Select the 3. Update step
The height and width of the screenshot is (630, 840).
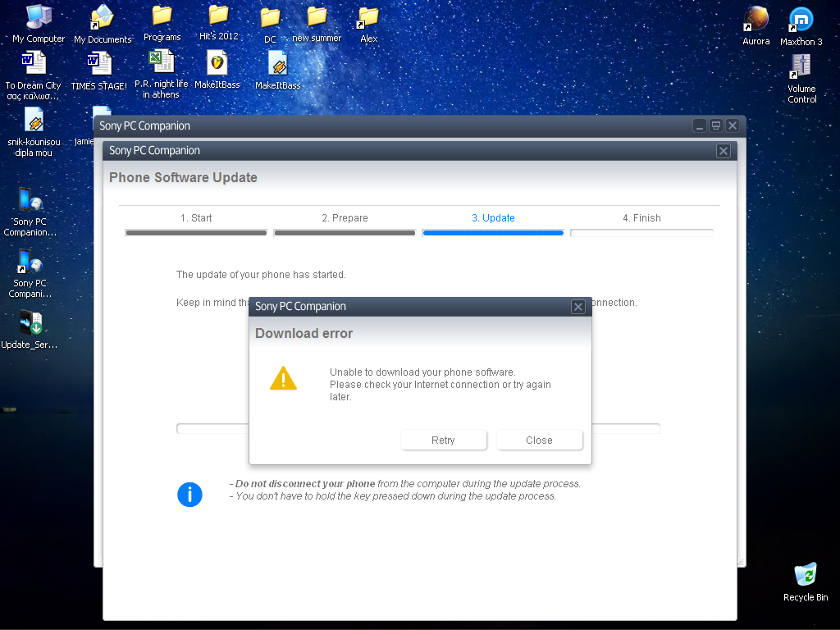493,218
